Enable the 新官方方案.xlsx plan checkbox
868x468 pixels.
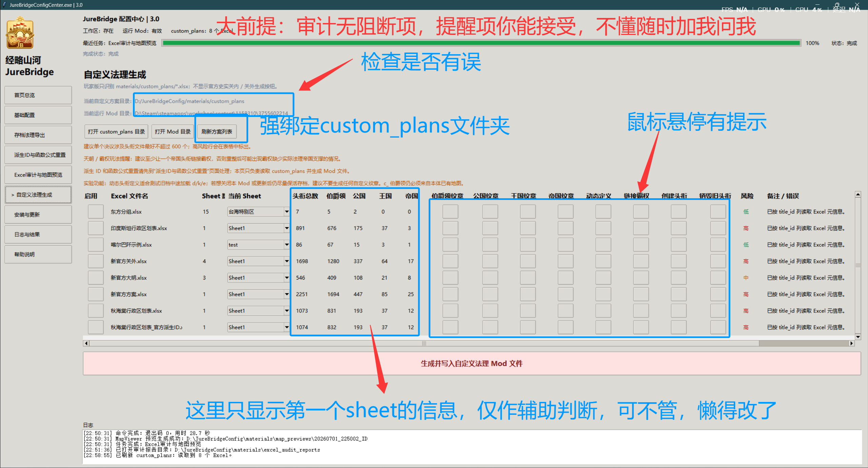96,294
